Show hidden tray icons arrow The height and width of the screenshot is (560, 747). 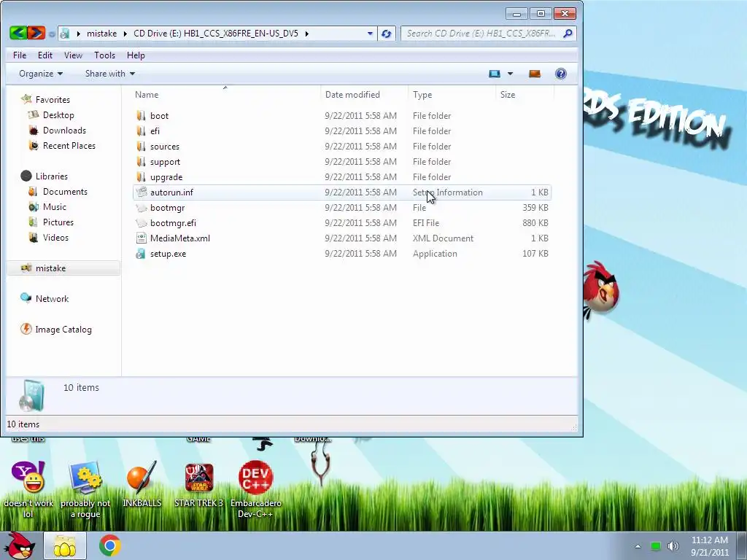pyautogui.click(x=638, y=546)
